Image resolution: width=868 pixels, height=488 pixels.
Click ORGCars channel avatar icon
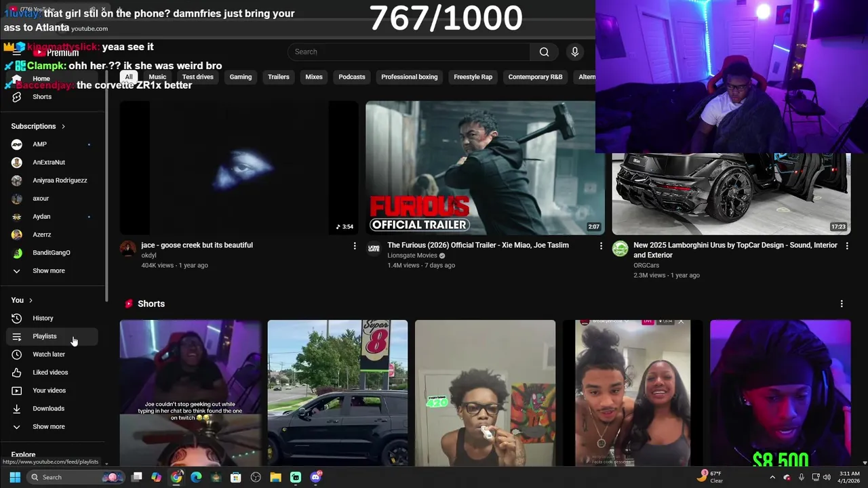click(x=620, y=249)
